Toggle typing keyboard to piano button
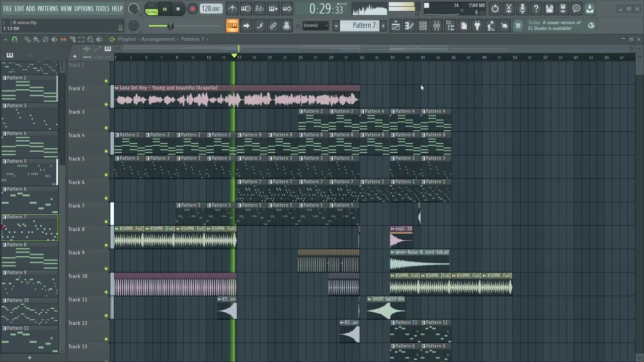This screenshot has width=644, height=362. [x=232, y=26]
